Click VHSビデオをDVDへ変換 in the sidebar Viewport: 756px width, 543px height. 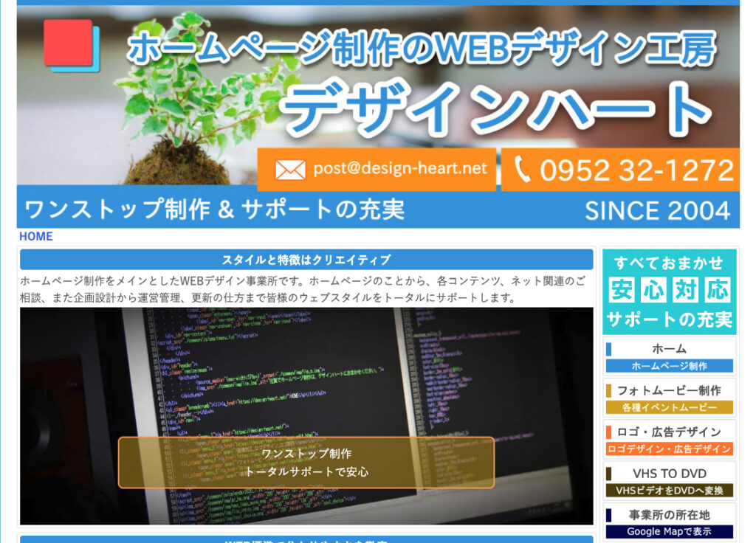[x=670, y=488]
